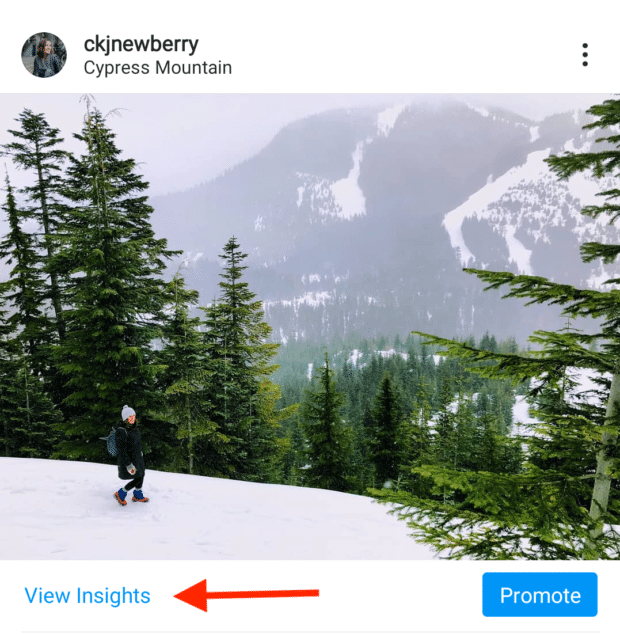This screenshot has height=634, width=620.
Task: Open the Cypress Mountain location tag
Action: [158, 68]
